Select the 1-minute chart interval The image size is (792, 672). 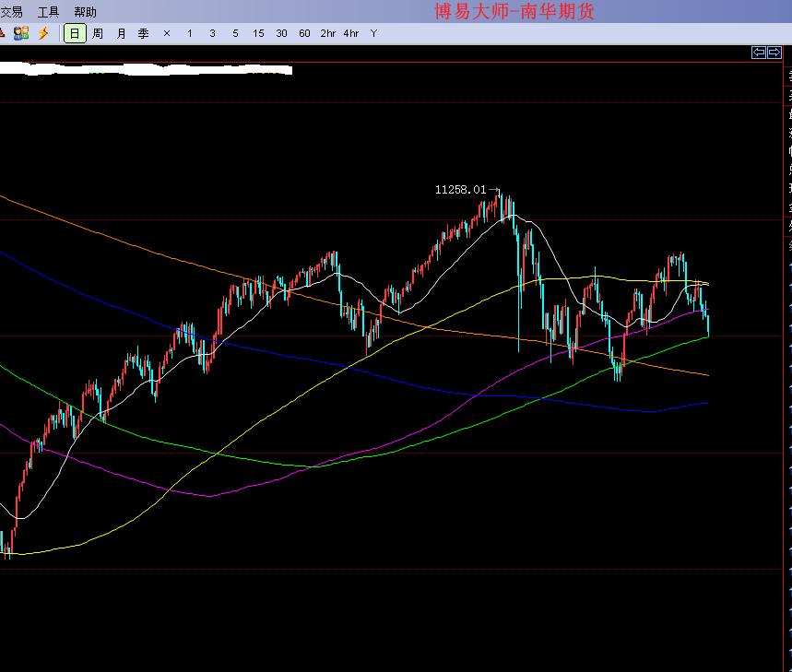[x=190, y=33]
